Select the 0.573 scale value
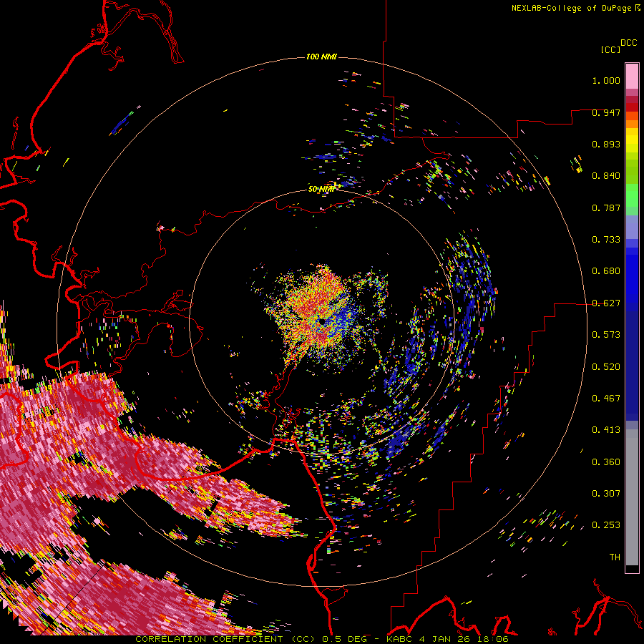Image resolution: width=644 pixels, height=644 pixels. pos(606,335)
